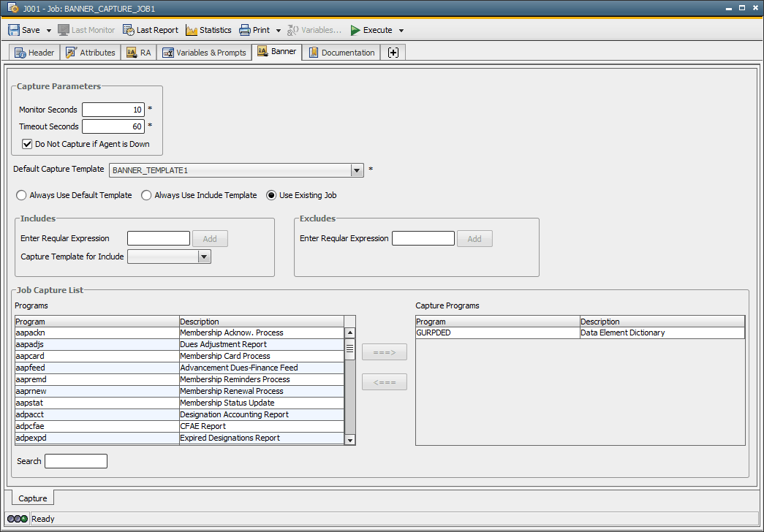Screen dimensions: 764x532
Task: Click Programs list Description column header
Action: point(262,322)
